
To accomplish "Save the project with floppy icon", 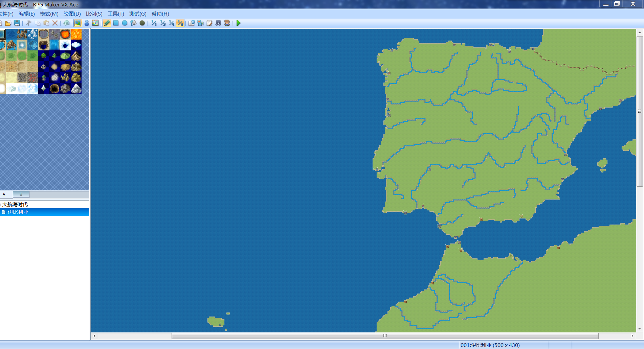I will pyautogui.click(x=17, y=23).
